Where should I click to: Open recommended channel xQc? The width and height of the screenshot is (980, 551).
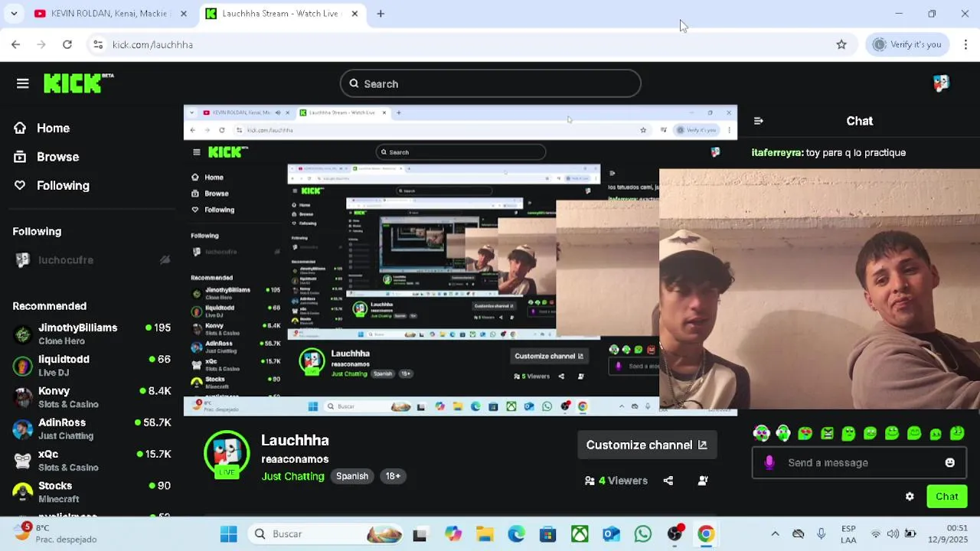[x=92, y=460]
